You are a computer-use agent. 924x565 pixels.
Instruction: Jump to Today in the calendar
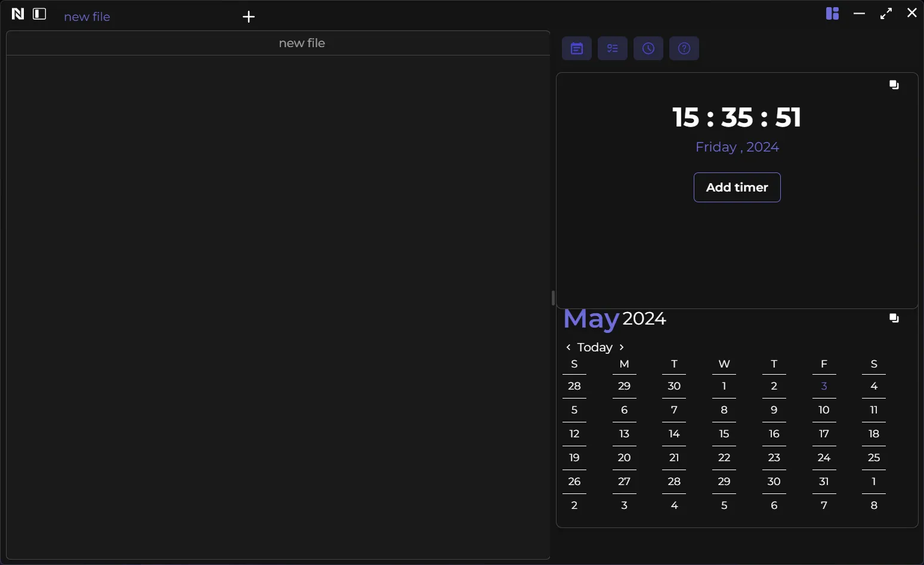point(595,347)
